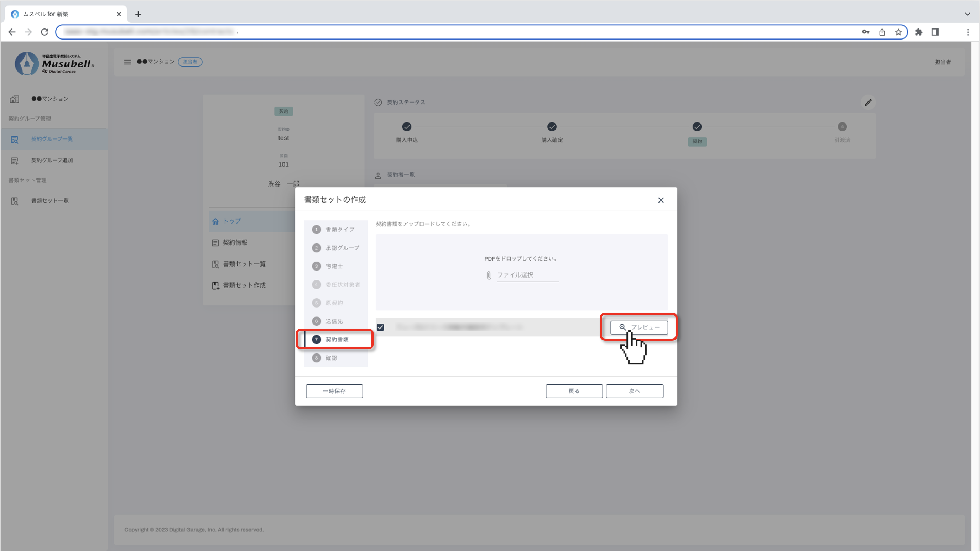The image size is (980, 551).
Task: Open the tab search chevron at top right
Action: pos(968,14)
